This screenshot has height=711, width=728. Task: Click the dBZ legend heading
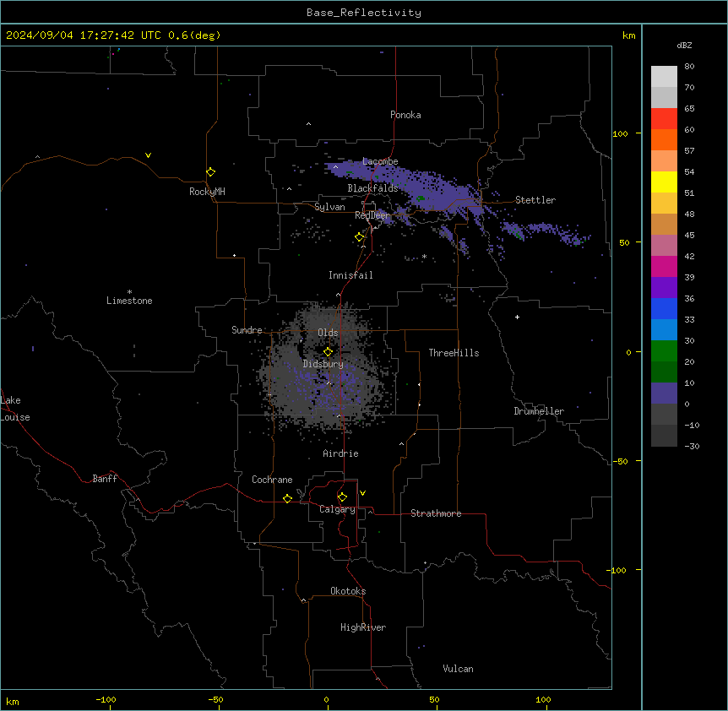pyautogui.click(x=684, y=45)
